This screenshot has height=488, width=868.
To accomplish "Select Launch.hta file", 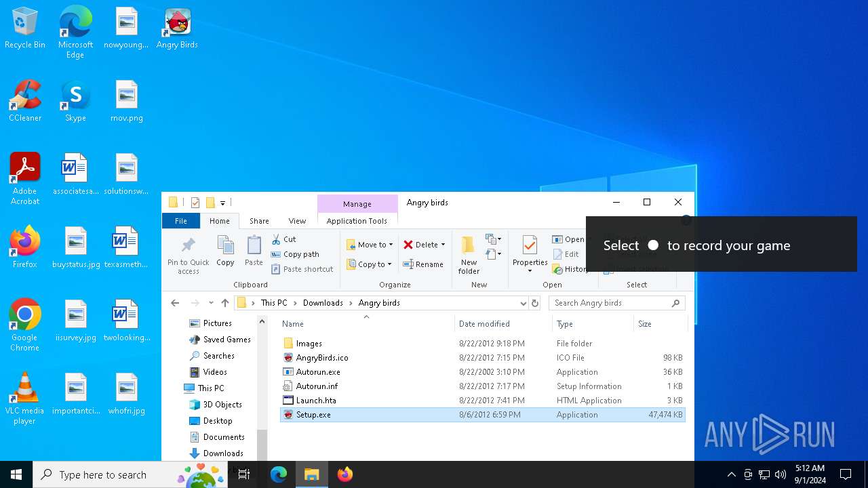I will tap(482, 401).
